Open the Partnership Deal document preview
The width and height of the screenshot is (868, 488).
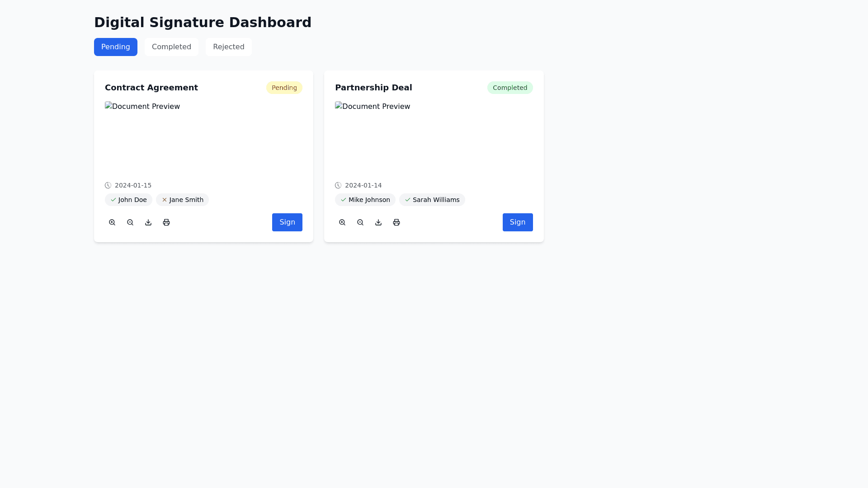(x=373, y=107)
